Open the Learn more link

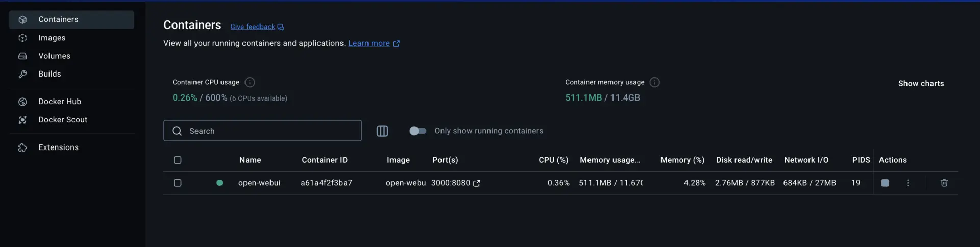coord(369,43)
